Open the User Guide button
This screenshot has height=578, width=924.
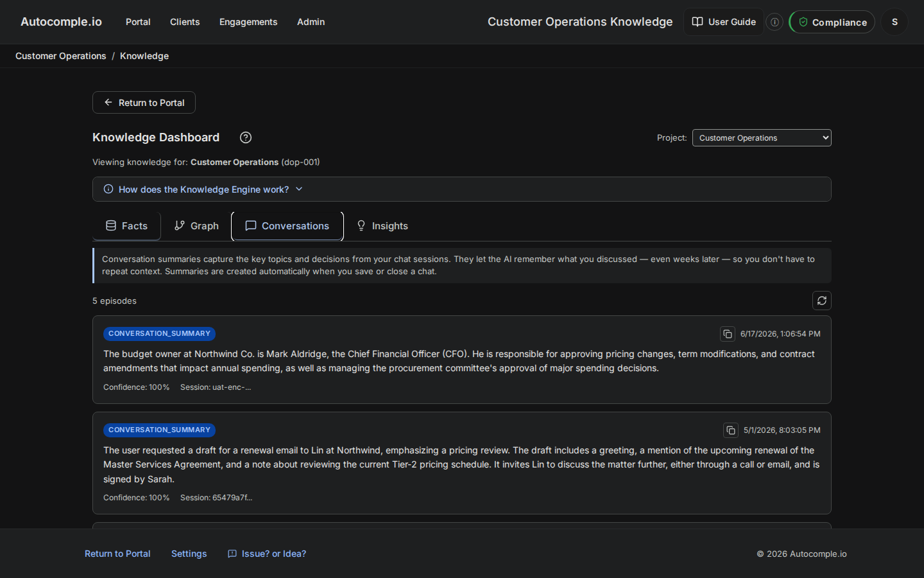tap(724, 22)
